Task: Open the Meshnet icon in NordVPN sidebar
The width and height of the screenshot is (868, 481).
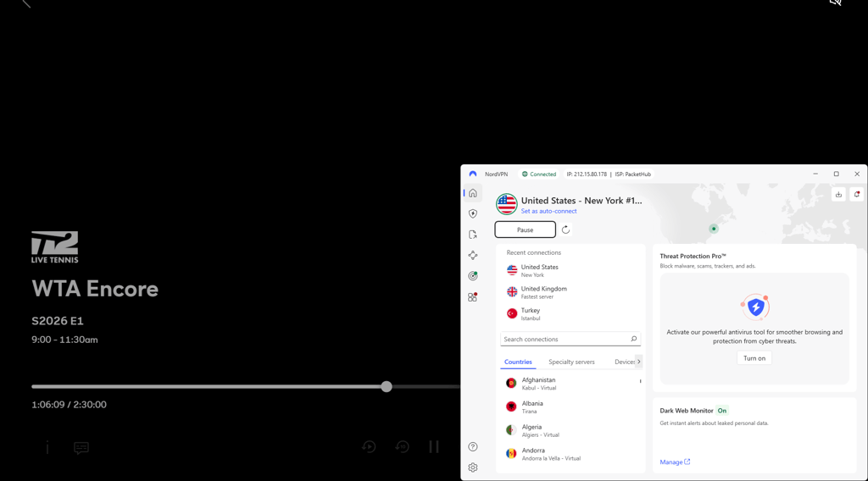Action: coord(473,255)
